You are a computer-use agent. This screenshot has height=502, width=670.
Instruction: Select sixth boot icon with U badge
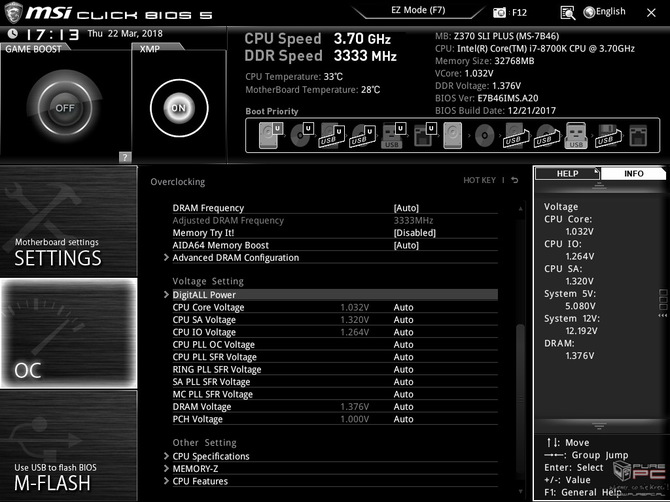425,135
